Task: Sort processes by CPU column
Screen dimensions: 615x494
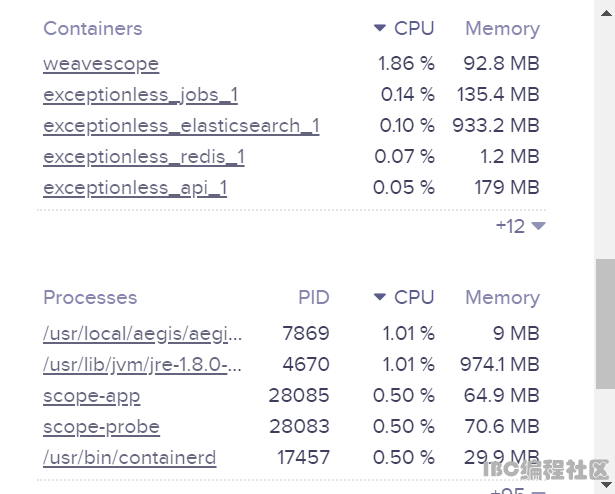Action: pos(414,297)
